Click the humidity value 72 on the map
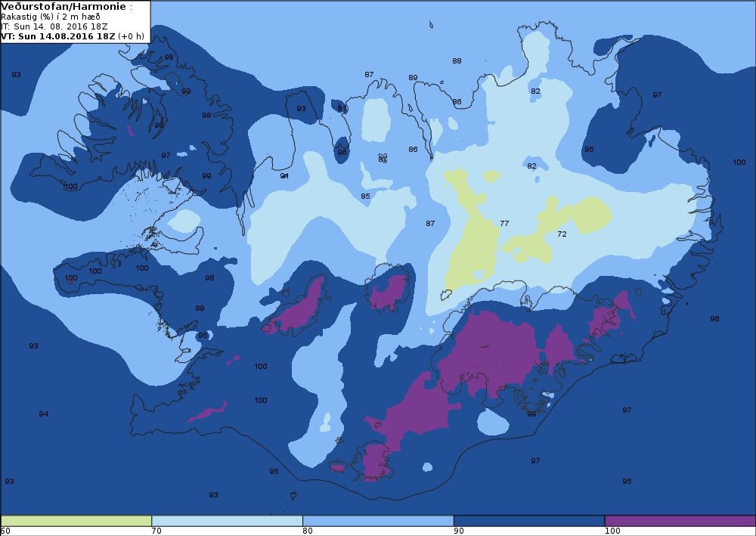 [x=562, y=234]
